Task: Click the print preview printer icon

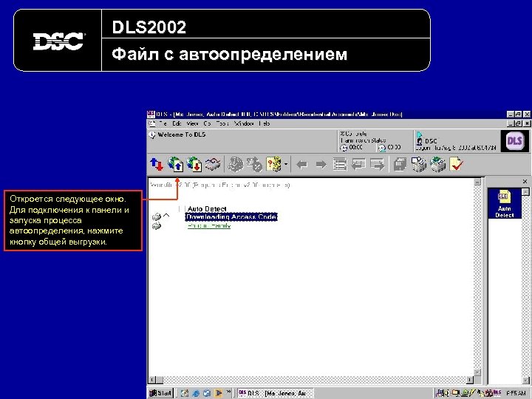Action: point(419,164)
